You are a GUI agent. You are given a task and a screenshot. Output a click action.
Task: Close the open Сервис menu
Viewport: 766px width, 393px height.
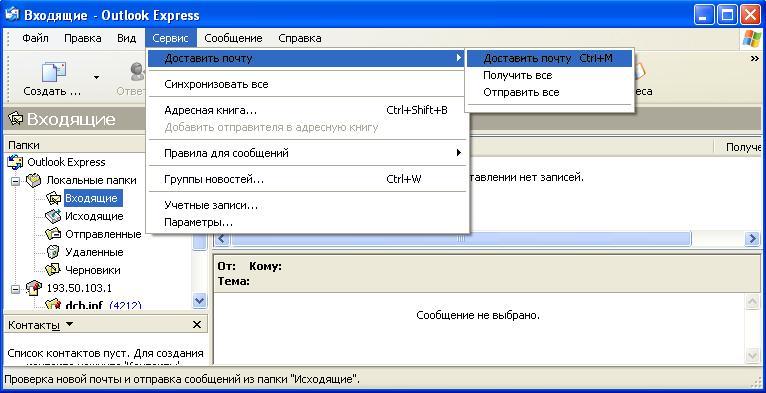coord(170,38)
